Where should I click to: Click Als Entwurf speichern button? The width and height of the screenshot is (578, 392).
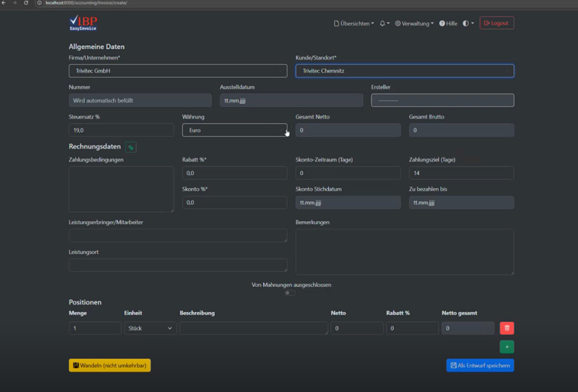480,365
